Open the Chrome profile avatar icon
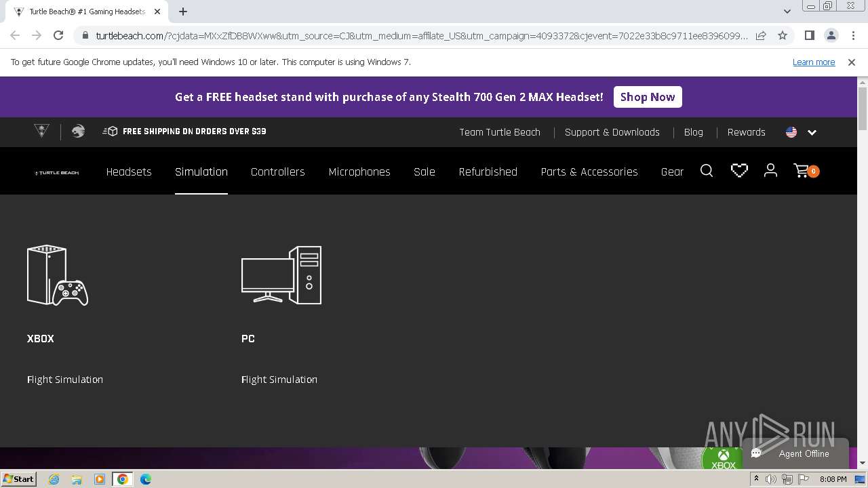The image size is (868, 488). point(831,35)
